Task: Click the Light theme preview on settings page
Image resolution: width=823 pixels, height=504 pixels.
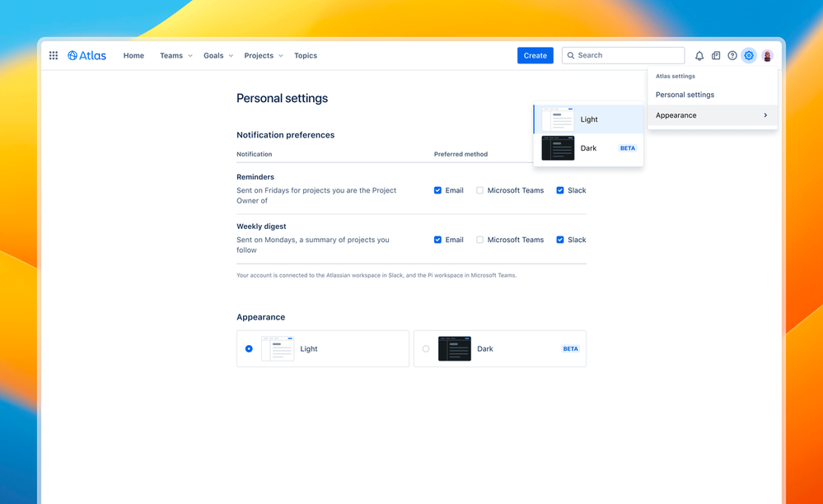Action: pyautogui.click(x=278, y=348)
